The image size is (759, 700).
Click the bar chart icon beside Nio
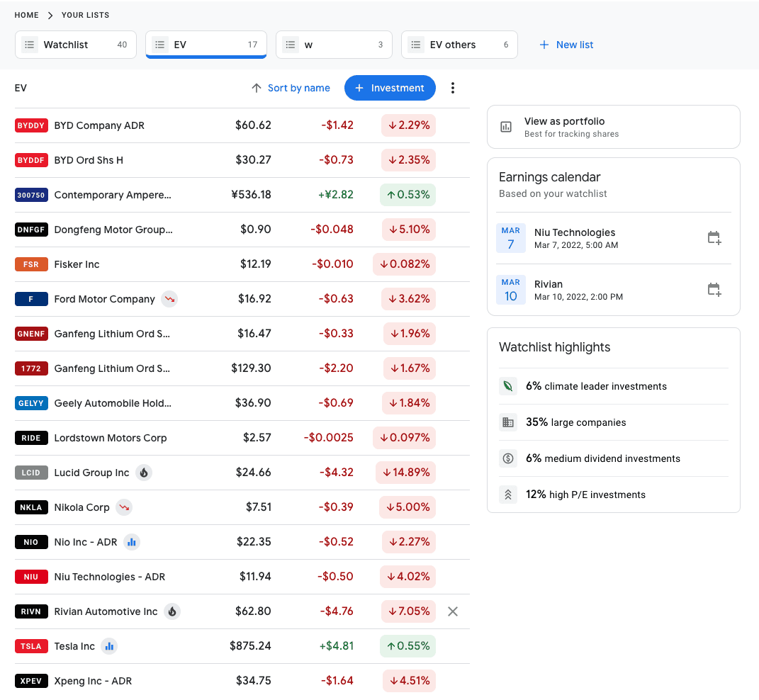[132, 542]
